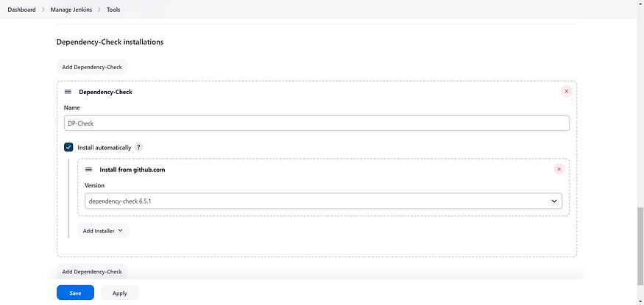Open Manage Jenkins breadcrumb item
The height and width of the screenshot is (305, 644).
(71, 10)
